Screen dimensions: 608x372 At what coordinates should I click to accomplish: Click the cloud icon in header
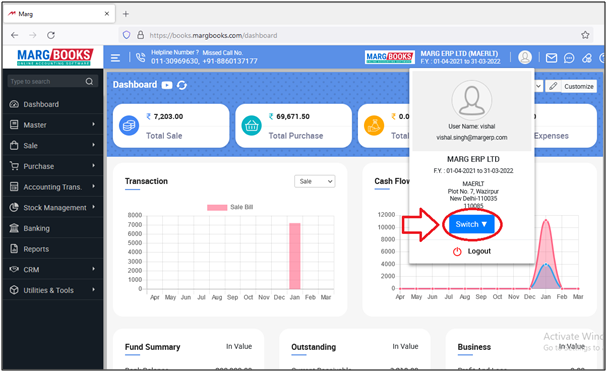click(x=587, y=58)
